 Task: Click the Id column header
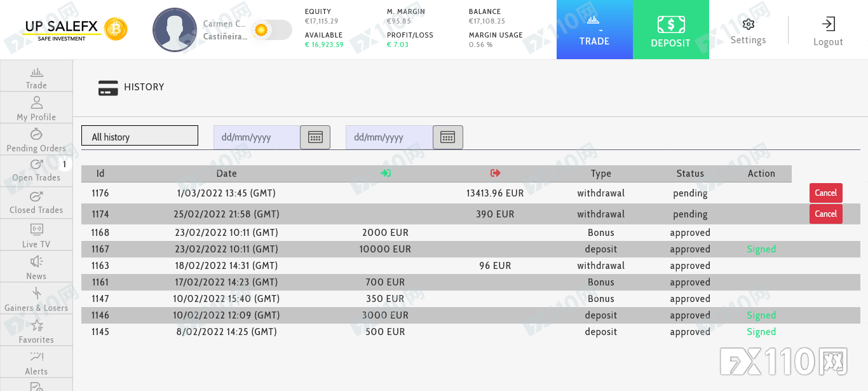coord(100,174)
